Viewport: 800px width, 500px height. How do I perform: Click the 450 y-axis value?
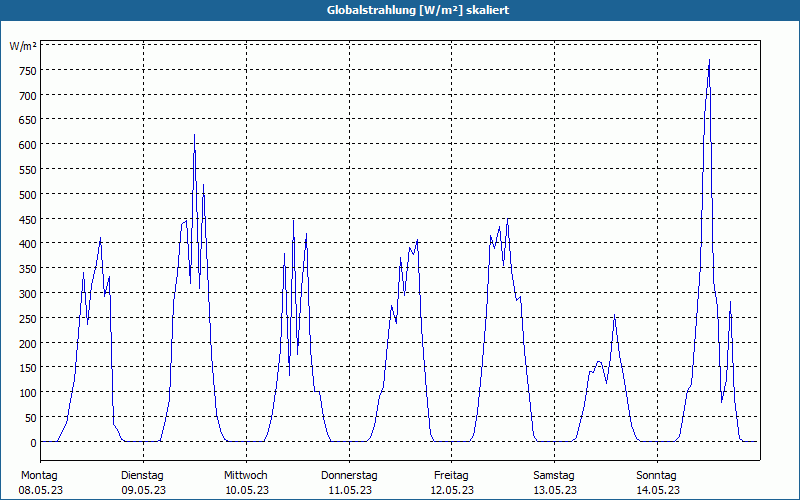click(x=27, y=220)
